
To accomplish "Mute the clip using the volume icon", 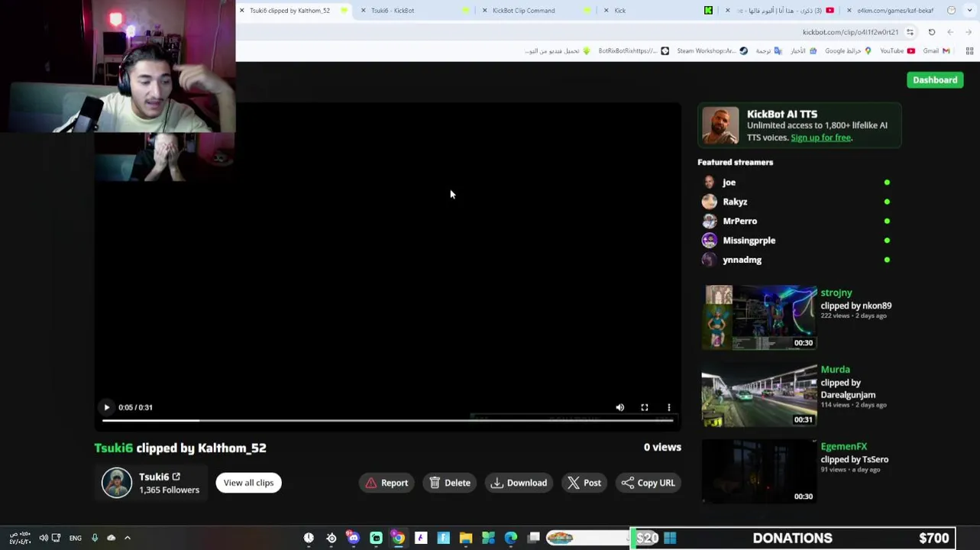I will (619, 407).
